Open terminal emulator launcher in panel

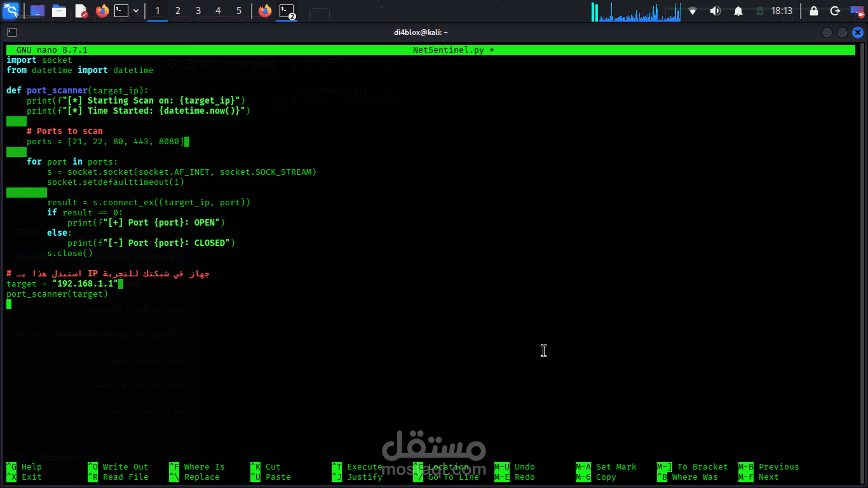coord(121,11)
